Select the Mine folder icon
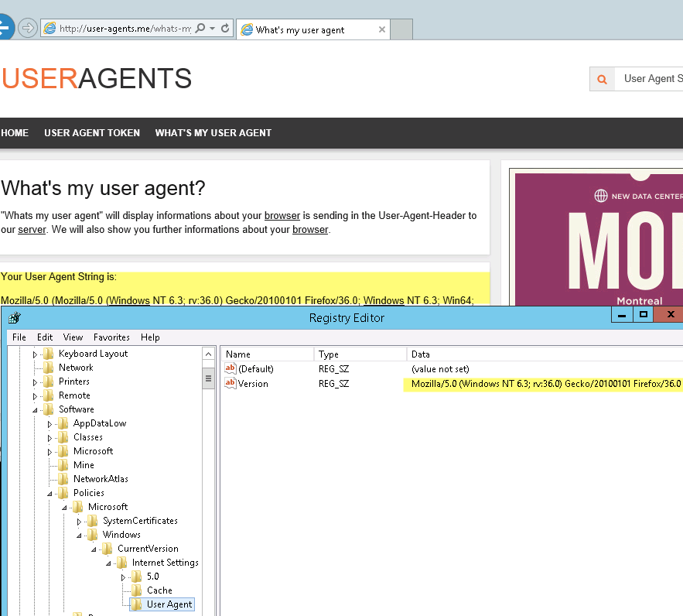The image size is (683, 616). [63, 465]
